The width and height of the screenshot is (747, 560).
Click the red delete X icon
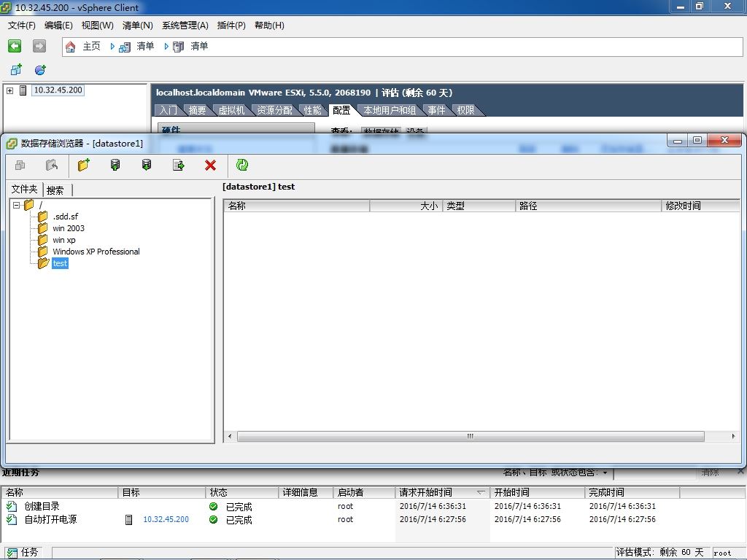[x=211, y=166]
